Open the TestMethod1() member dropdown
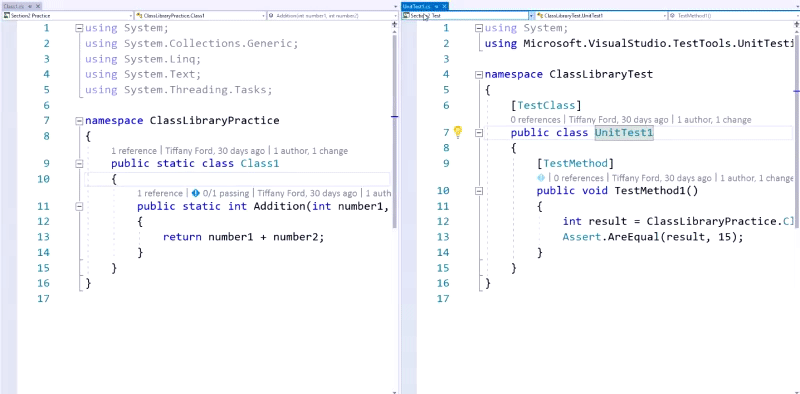Image resolution: width=800 pixels, height=394 pixels. tap(733, 16)
